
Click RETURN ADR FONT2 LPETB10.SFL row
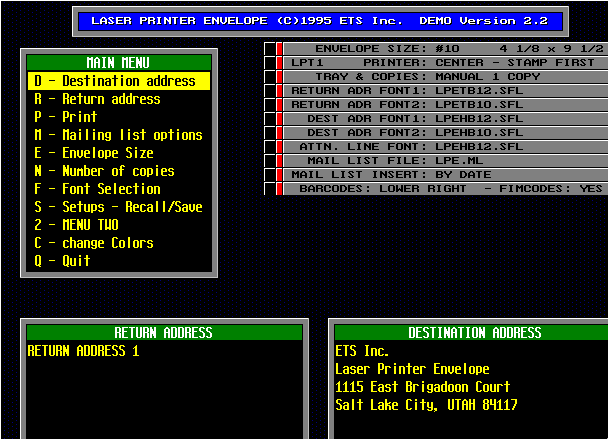coord(446,105)
